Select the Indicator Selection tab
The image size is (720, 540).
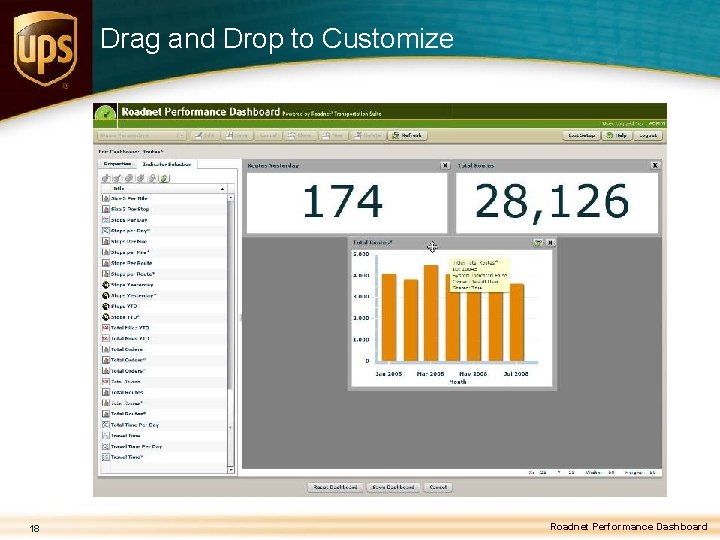167,164
